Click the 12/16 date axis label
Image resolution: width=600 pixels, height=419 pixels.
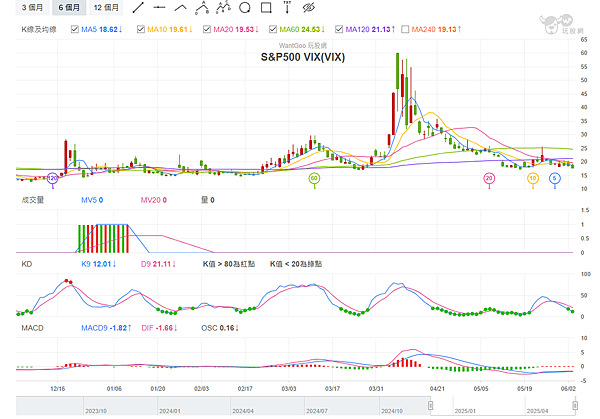click(57, 389)
